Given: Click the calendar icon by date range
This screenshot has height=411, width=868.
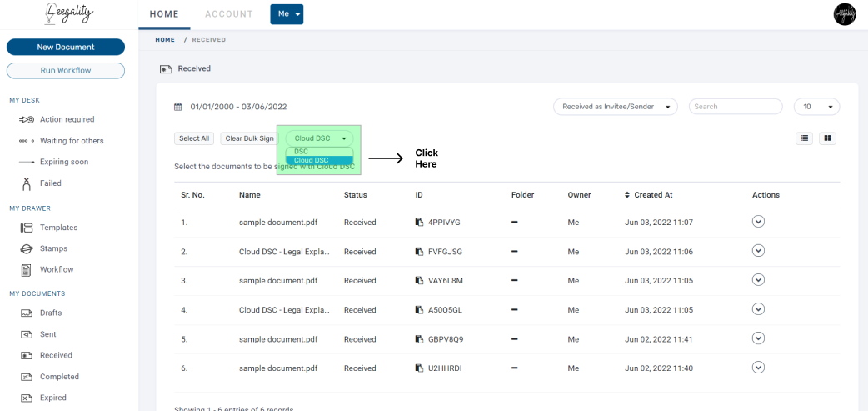Looking at the screenshot, I should pos(177,107).
